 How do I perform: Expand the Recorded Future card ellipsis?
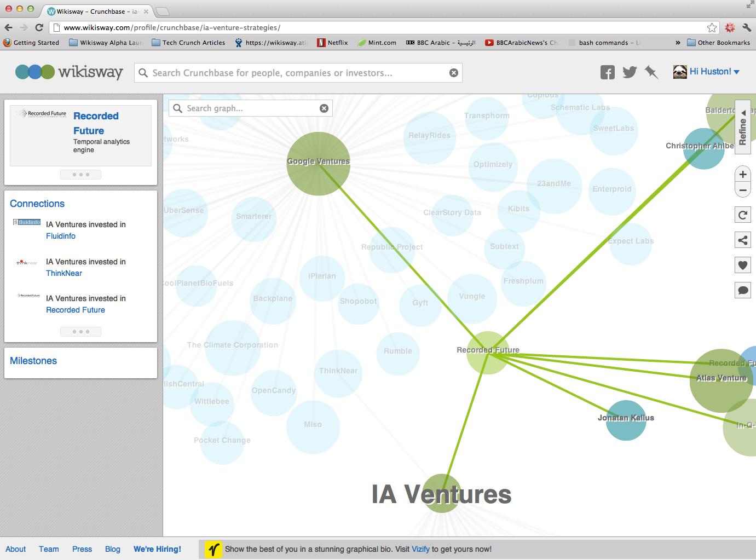point(81,175)
